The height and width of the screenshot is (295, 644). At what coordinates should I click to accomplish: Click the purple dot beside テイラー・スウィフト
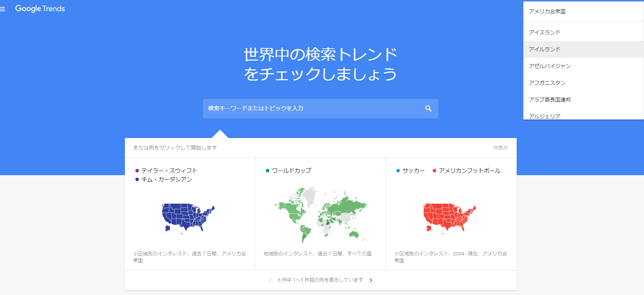coord(137,171)
